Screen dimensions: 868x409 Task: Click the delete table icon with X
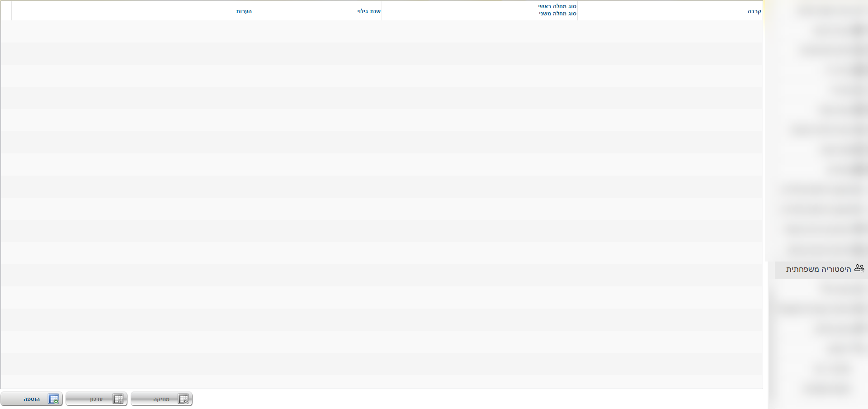(183, 399)
